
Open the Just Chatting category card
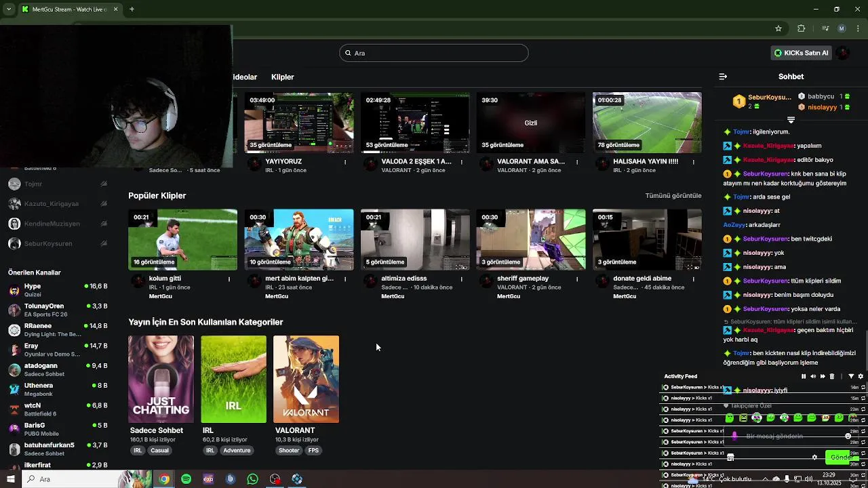click(x=161, y=379)
